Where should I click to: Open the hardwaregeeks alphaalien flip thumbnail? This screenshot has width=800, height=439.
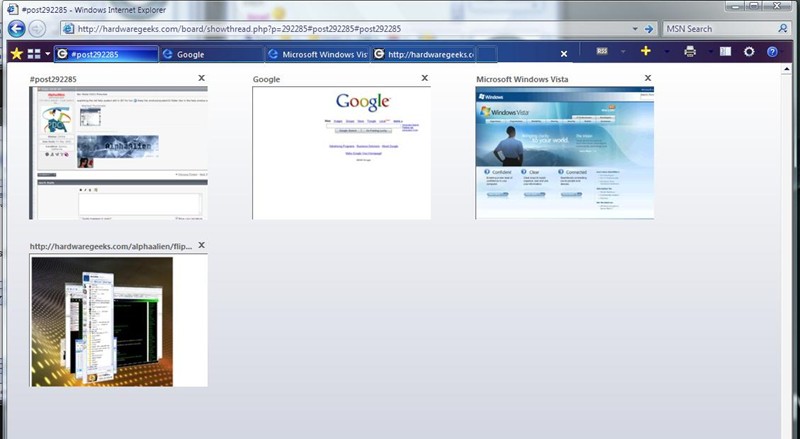coord(118,321)
